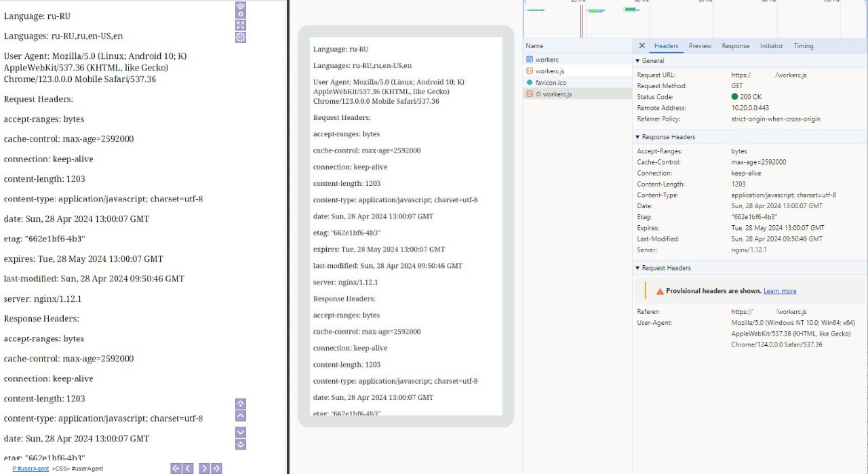Click the previous left chevron button

188,468
